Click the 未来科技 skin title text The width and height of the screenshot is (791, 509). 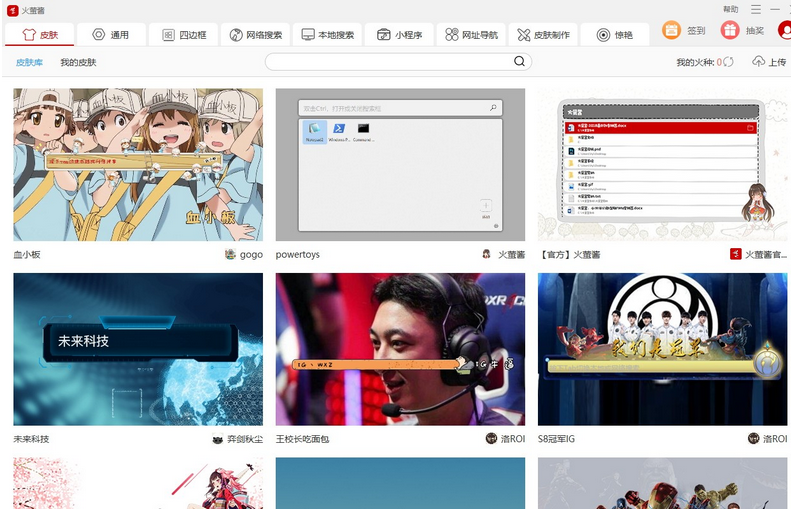click(31, 439)
